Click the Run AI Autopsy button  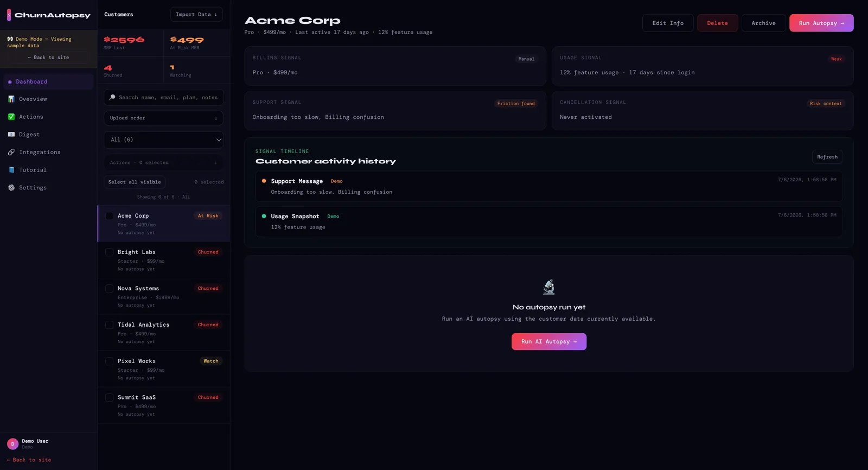pyautogui.click(x=549, y=341)
